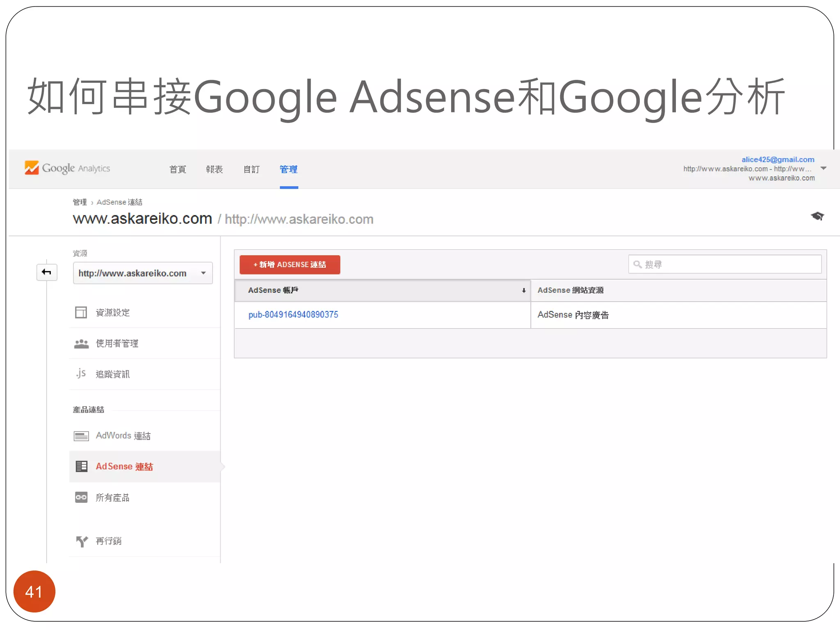Click the alice425@gmail.com account link
840x630 pixels.
pyautogui.click(x=778, y=160)
